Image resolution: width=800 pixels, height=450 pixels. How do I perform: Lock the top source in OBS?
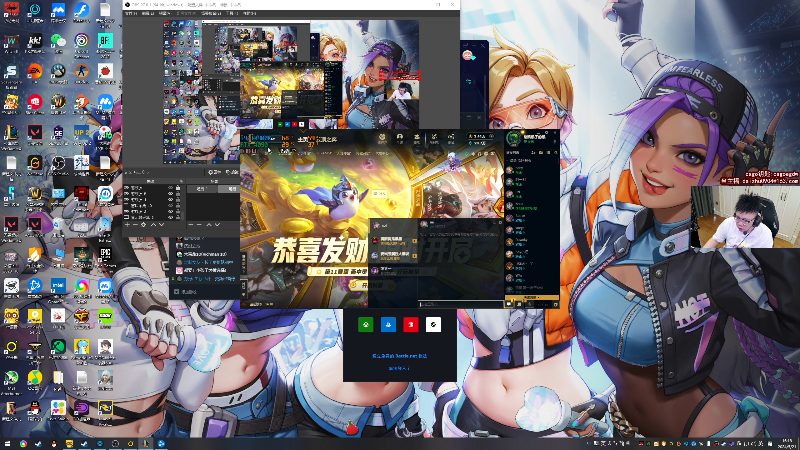[x=178, y=188]
